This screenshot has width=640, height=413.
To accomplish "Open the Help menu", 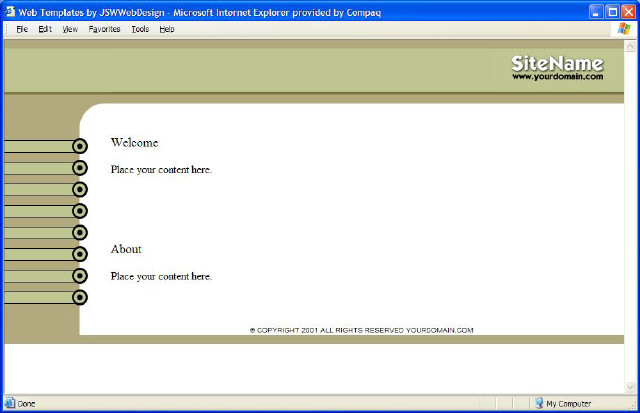I will click(x=167, y=29).
